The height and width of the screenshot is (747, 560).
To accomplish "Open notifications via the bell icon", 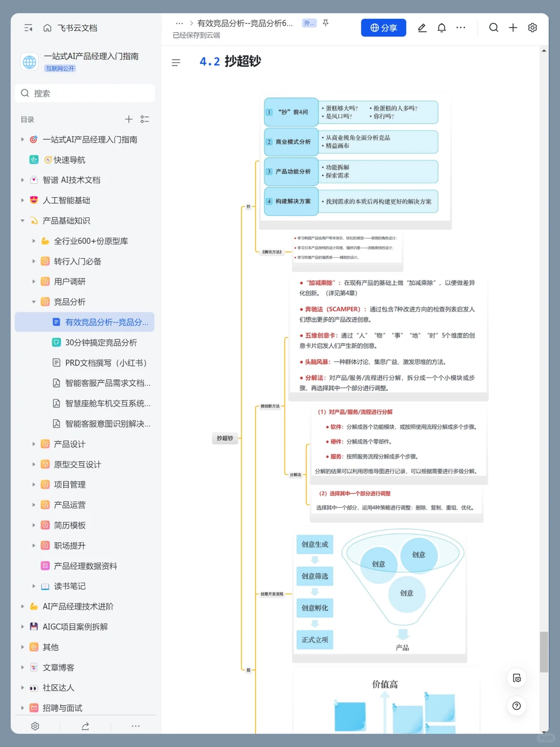I will click(441, 27).
